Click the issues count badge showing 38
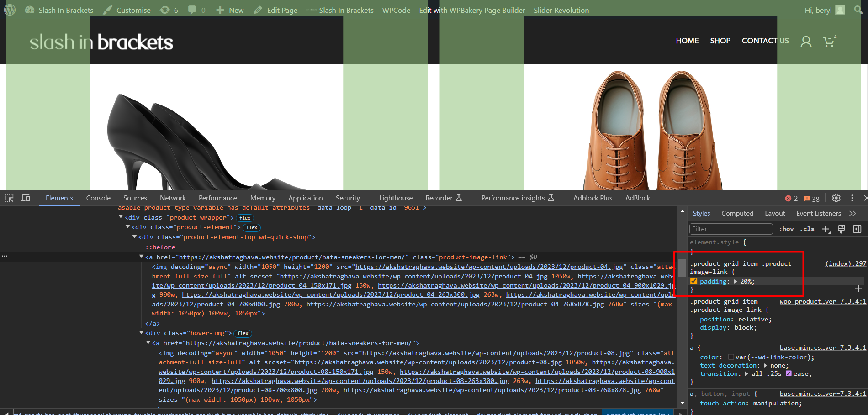 pos(812,199)
